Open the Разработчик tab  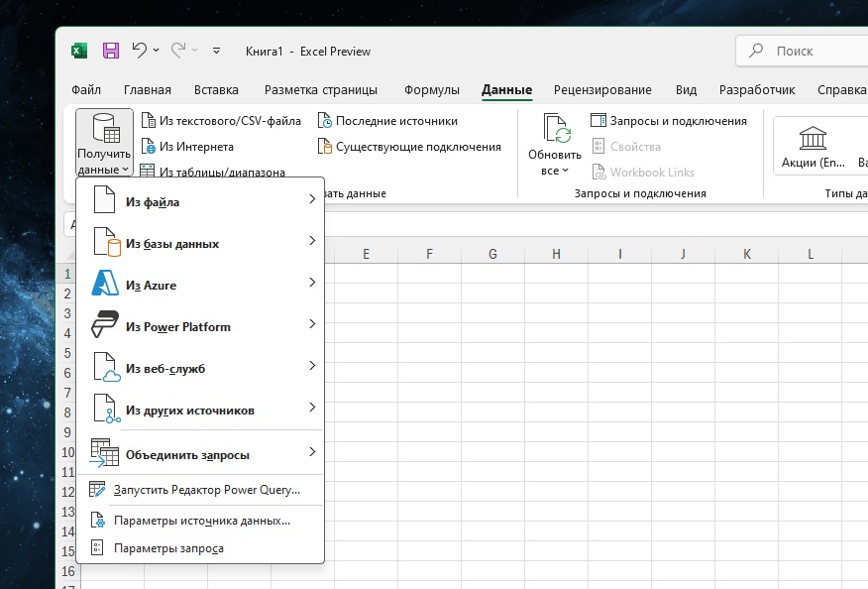click(x=757, y=90)
